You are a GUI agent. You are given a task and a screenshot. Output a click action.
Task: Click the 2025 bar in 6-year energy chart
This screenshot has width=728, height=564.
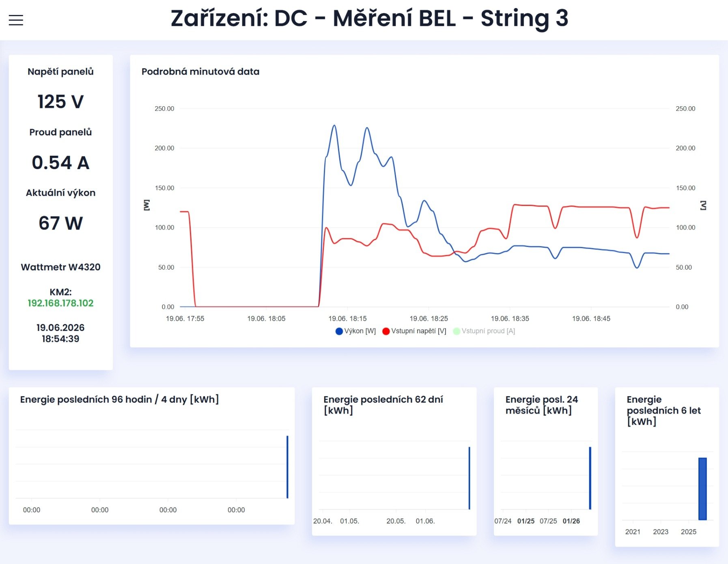tap(702, 489)
